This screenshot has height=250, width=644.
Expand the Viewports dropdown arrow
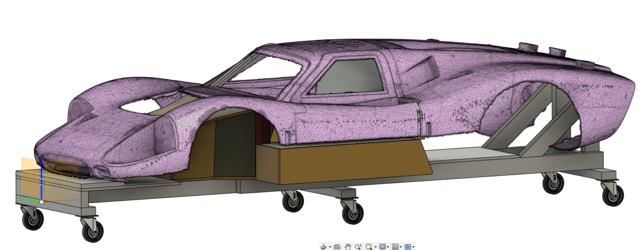413,247
